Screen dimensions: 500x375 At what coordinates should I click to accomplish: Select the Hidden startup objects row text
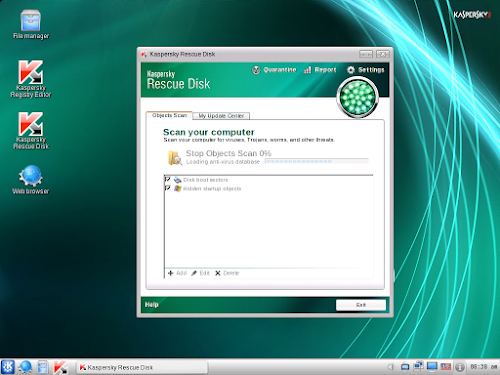212,189
